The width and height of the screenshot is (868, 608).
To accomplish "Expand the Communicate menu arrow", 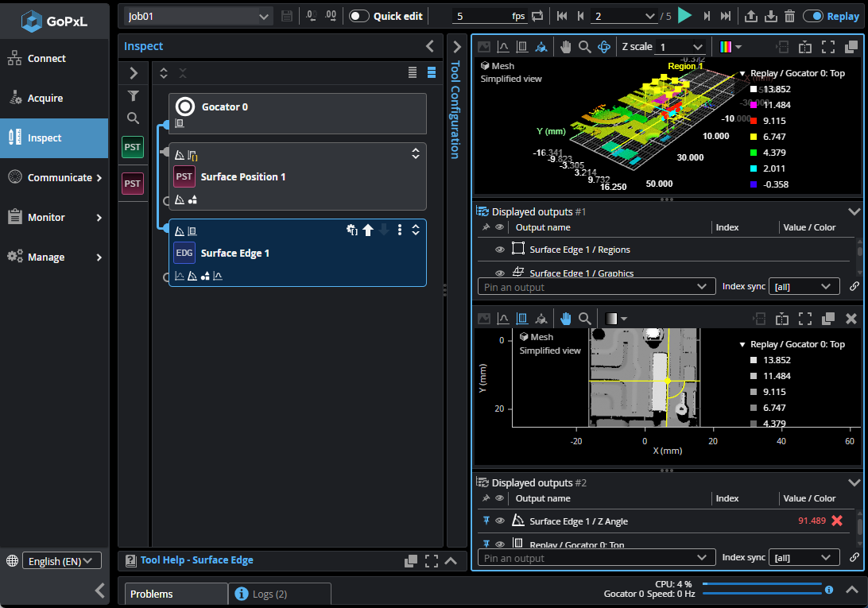I will point(99,178).
